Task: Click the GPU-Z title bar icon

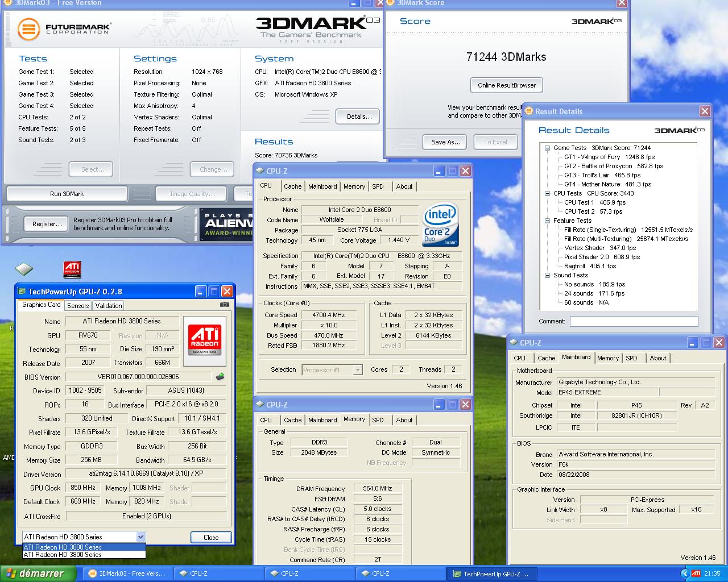Action: [22, 292]
